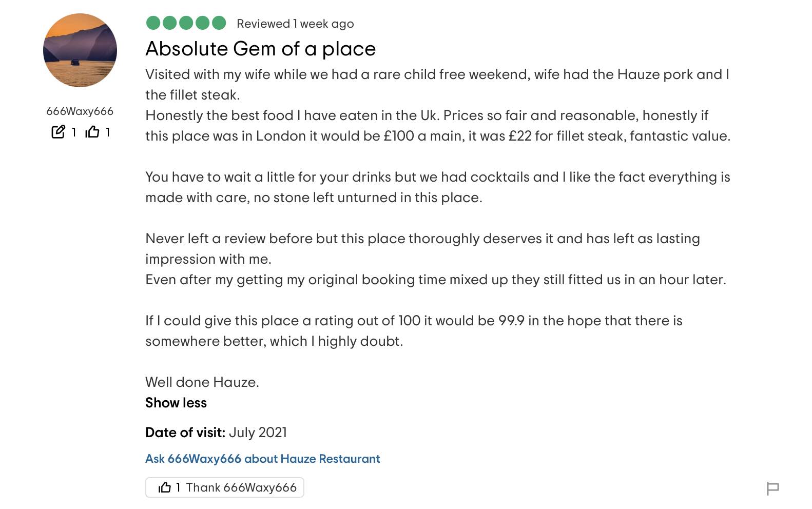Click the helpful votes thumbs-up icon under username
The image size is (812, 509).
[92, 132]
